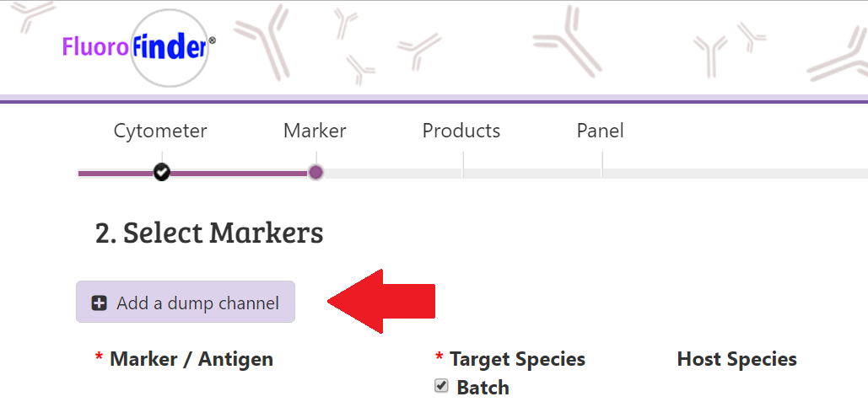Click the Panel tick on progress bar
868x418 pixels.
[601, 167]
